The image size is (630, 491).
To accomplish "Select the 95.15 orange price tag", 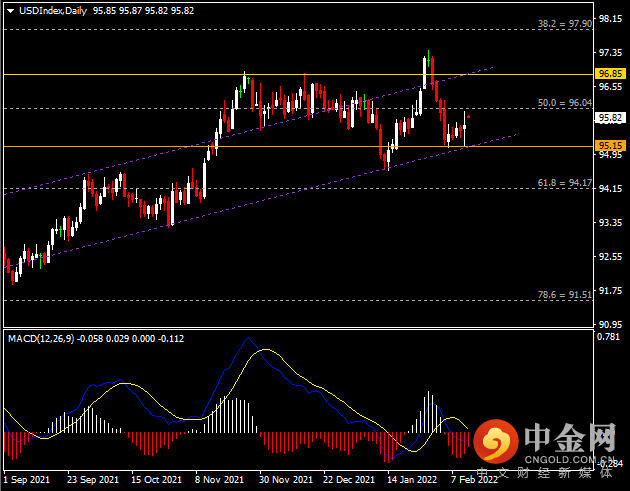I will pos(610,145).
